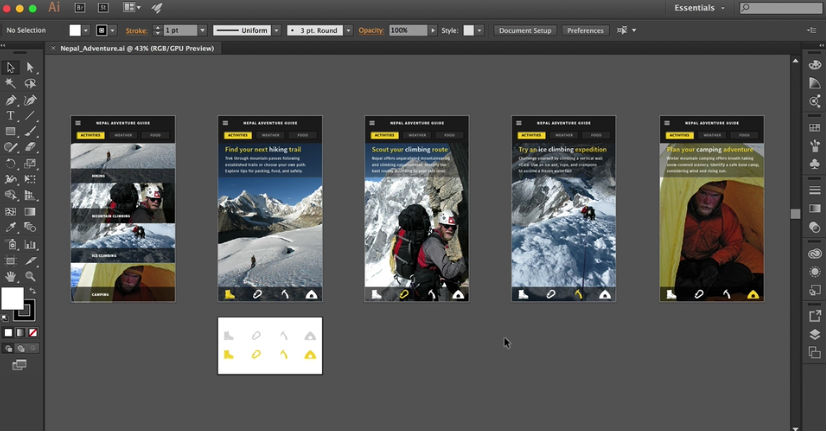Select the Free Transform tool
The image size is (826, 431).
pos(30,179)
